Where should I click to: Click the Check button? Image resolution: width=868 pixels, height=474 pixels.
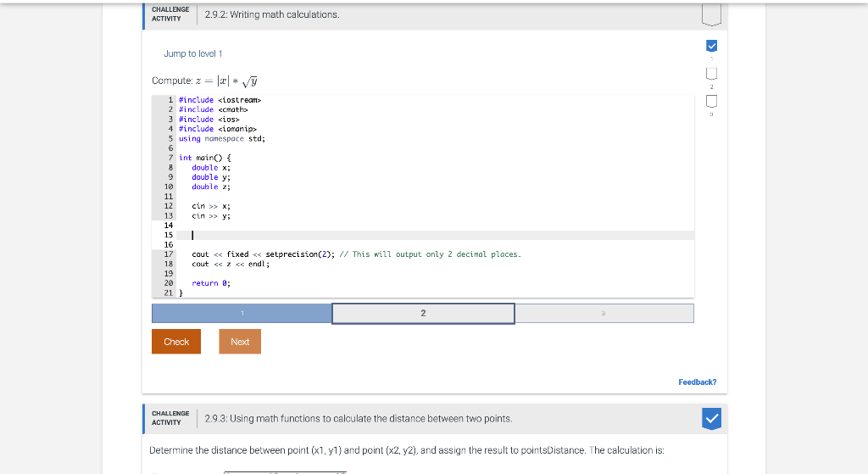point(176,342)
